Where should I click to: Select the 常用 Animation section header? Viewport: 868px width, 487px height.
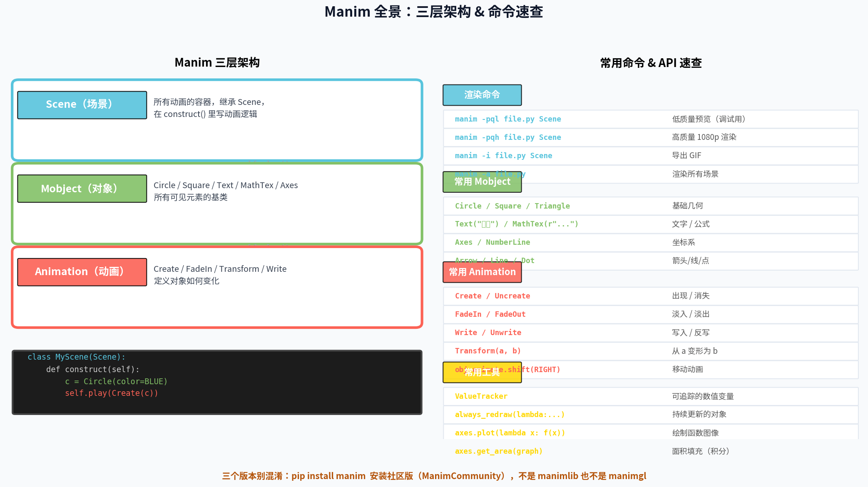[482, 272]
